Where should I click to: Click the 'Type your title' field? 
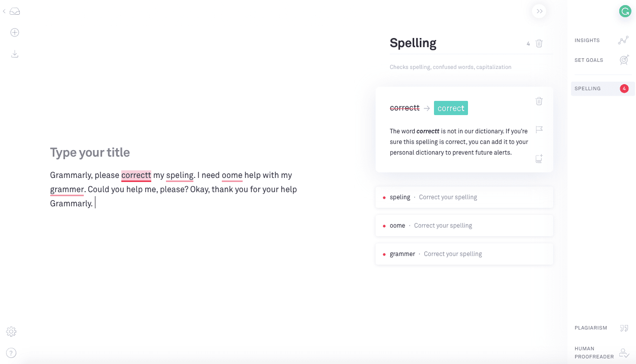pos(90,153)
